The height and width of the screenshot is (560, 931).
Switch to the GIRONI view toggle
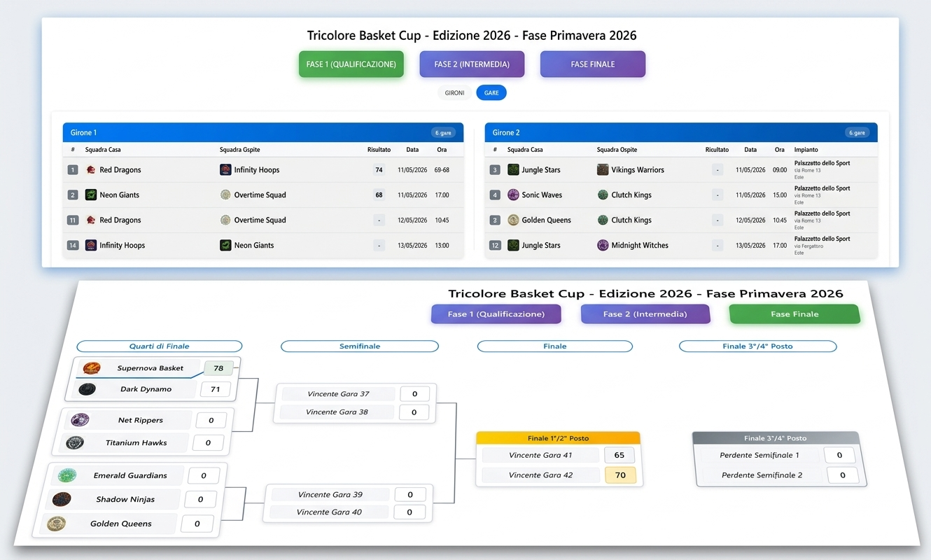[454, 93]
